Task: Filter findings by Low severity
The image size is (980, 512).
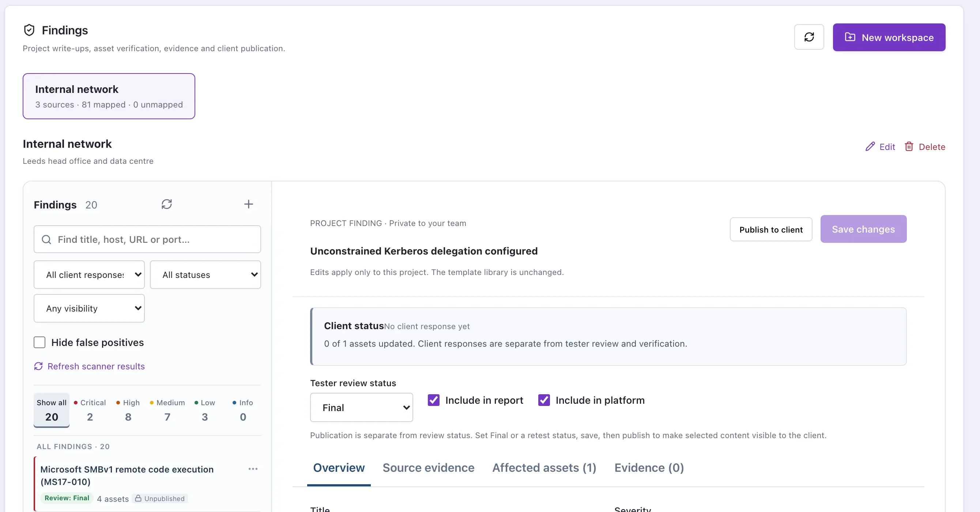Action: tap(205, 410)
